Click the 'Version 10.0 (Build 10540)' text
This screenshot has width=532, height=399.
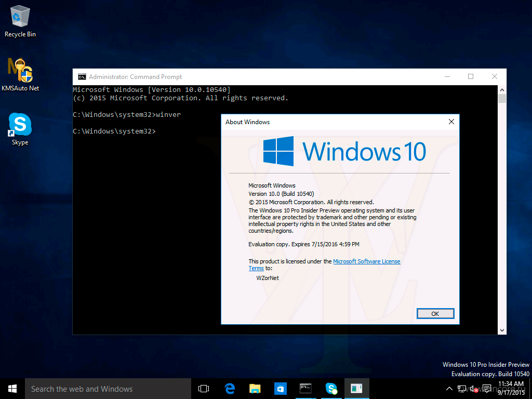(281, 194)
